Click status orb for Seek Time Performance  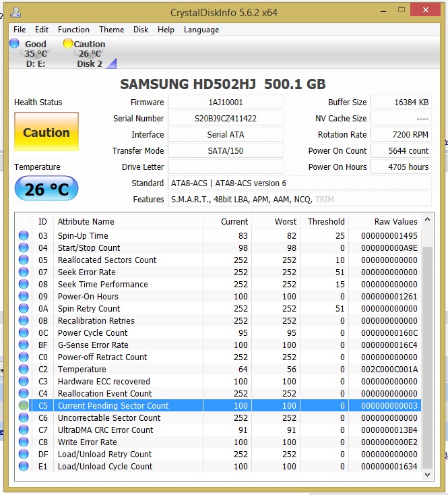coord(24,284)
